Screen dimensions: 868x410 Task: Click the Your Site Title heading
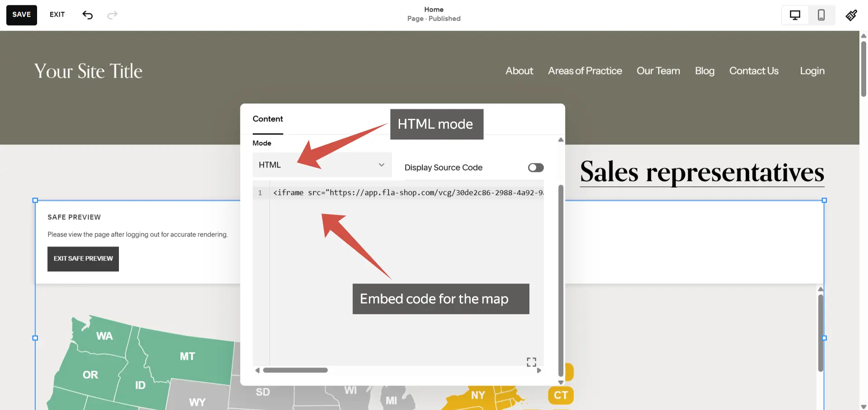(x=89, y=71)
